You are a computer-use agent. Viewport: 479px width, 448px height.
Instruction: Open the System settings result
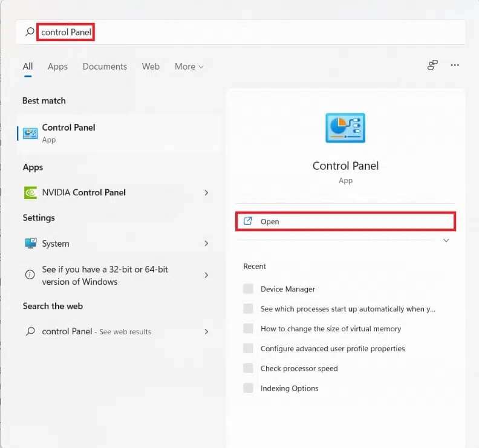pos(117,244)
